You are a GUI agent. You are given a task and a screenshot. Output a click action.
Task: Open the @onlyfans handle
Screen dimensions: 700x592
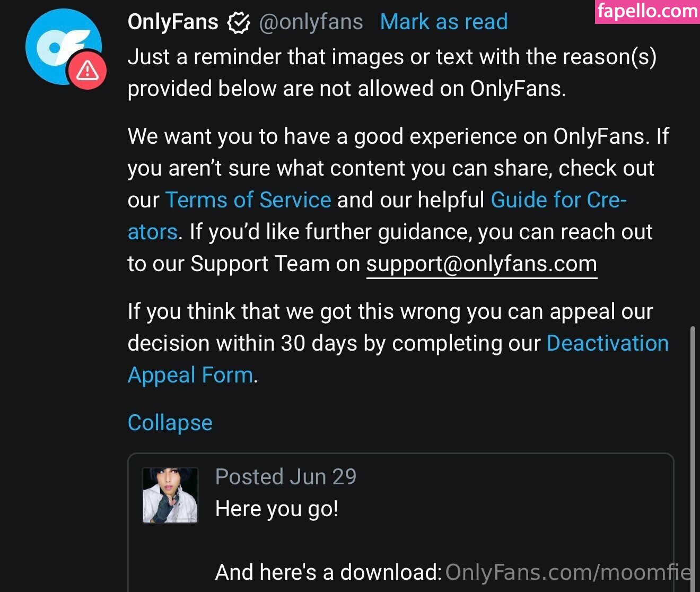click(x=311, y=22)
